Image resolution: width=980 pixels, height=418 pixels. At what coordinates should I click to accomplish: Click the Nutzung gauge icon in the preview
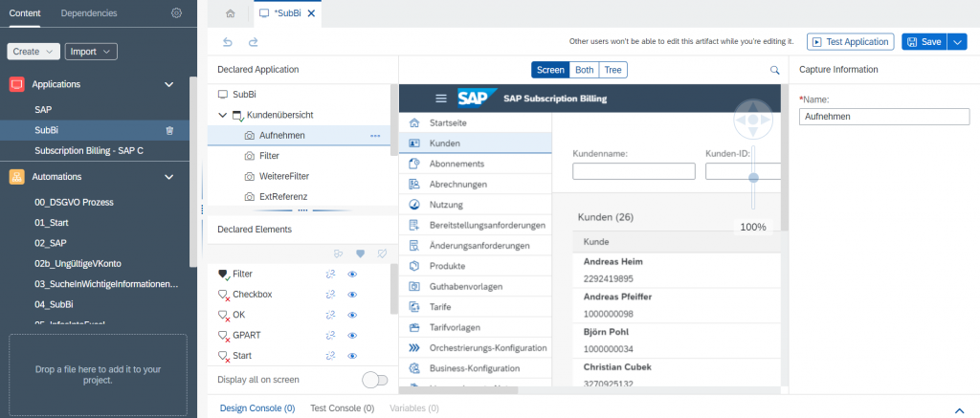tap(413, 205)
